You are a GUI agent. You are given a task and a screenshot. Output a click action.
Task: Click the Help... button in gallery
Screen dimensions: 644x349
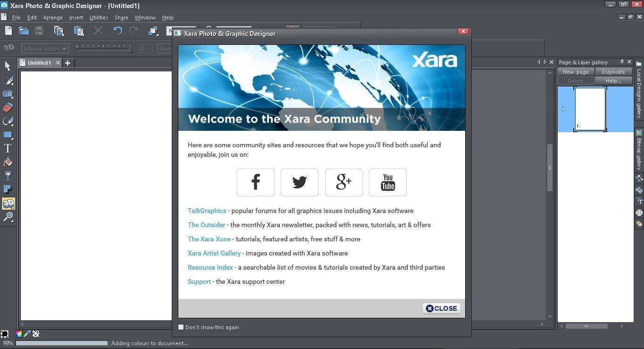click(613, 81)
